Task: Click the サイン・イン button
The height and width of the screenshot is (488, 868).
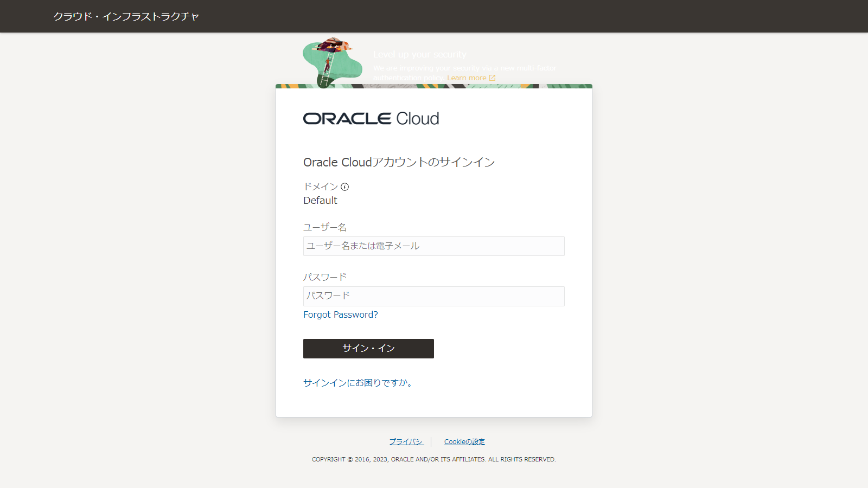Action: click(x=368, y=349)
